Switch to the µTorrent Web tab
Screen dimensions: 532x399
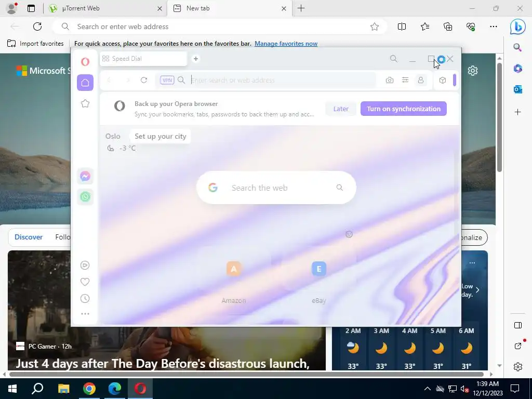click(105, 8)
